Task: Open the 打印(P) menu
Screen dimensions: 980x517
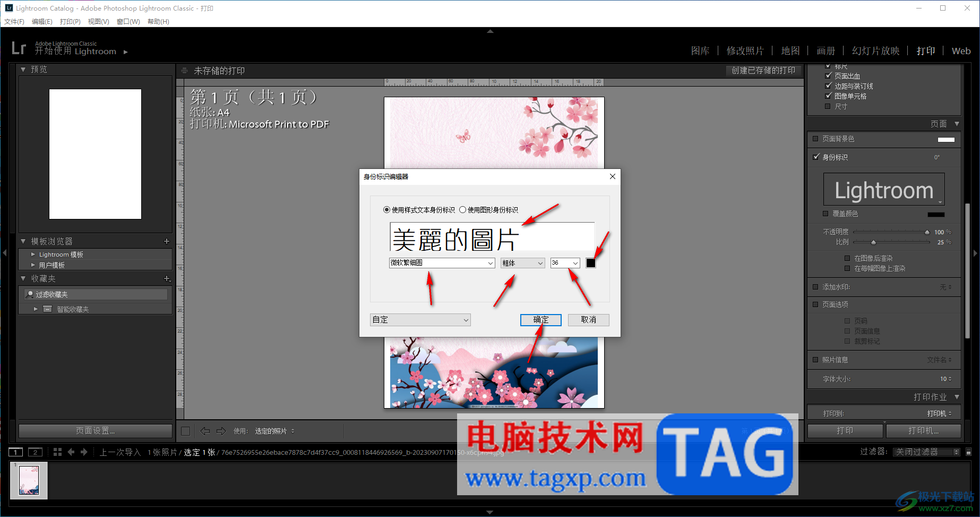Action: tap(70, 22)
